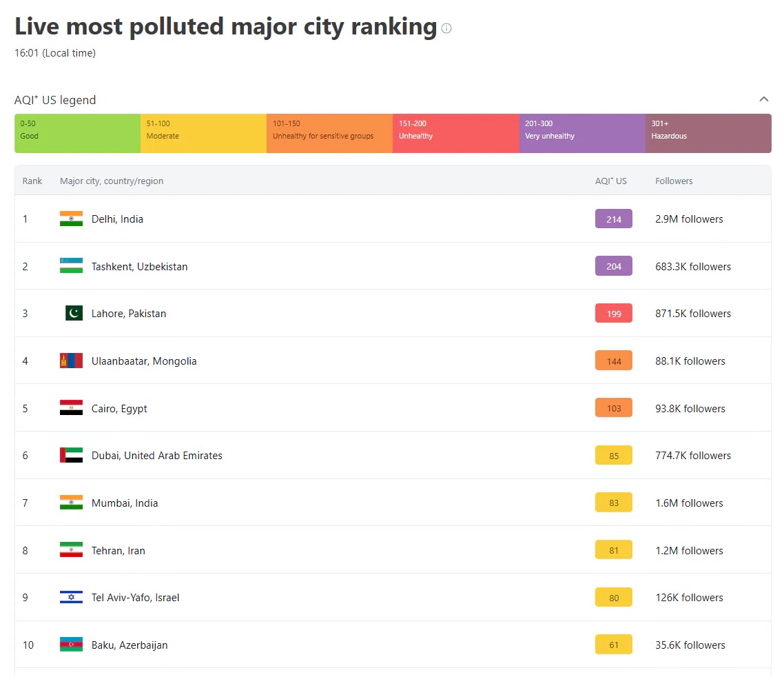The width and height of the screenshot is (784, 677).
Task: Click the AQI US column header
Action: pyautogui.click(x=610, y=181)
